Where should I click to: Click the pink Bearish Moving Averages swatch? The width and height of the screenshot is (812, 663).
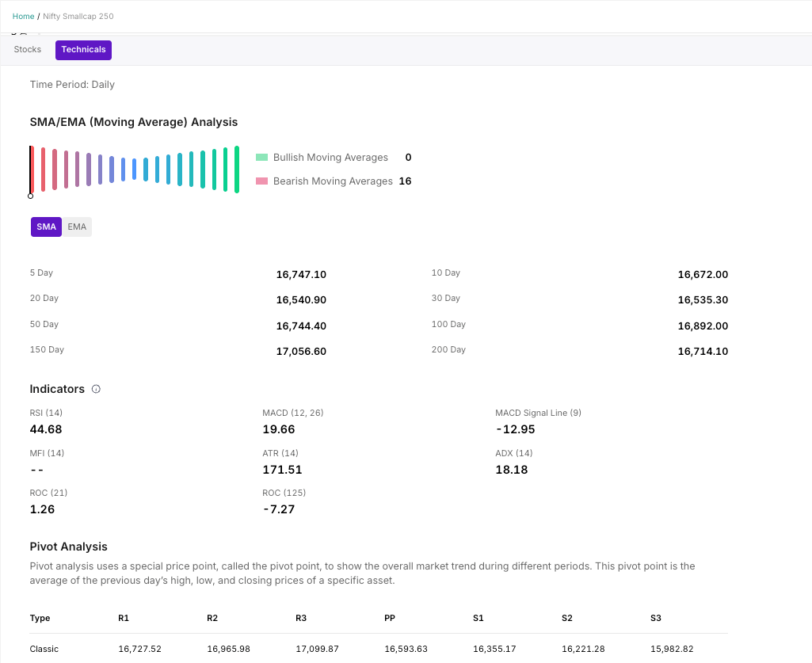[x=261, y=181]
